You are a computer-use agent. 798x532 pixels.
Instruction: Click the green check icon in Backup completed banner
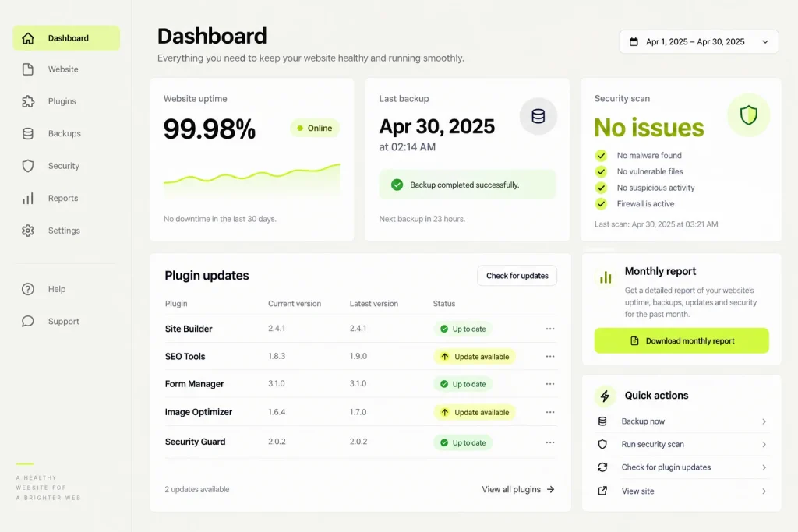tap(397, 185)
